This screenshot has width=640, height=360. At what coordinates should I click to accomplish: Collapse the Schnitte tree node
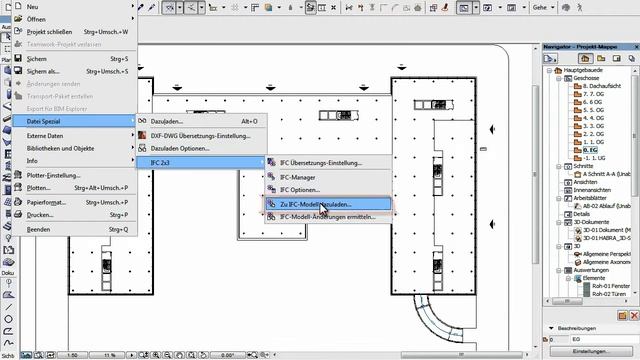point(559,166)
